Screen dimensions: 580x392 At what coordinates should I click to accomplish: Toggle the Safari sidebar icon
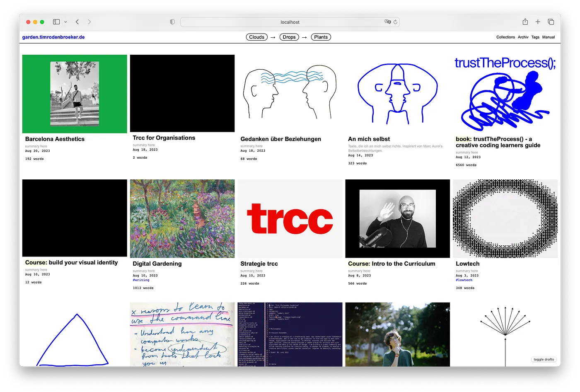point(56,22)
